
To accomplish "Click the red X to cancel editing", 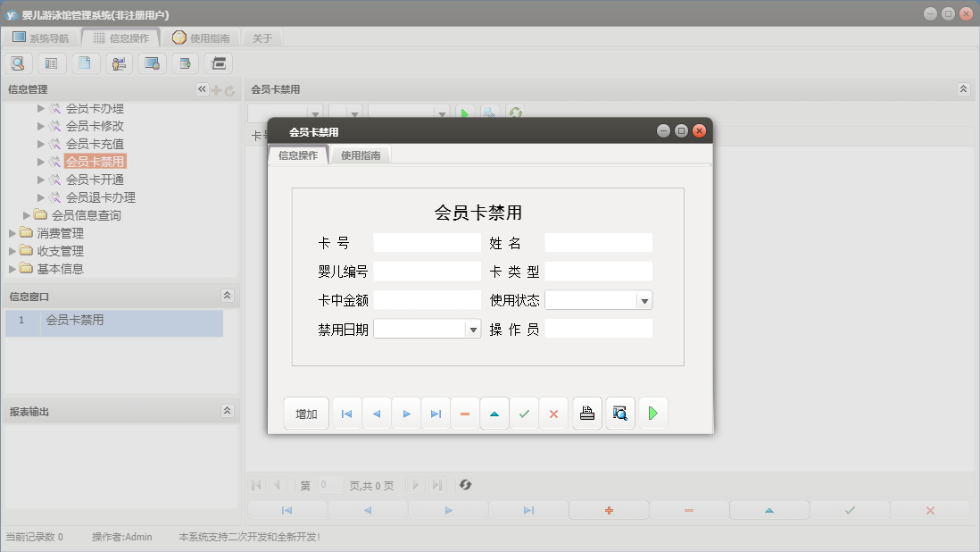I will (x=554, y=413).
